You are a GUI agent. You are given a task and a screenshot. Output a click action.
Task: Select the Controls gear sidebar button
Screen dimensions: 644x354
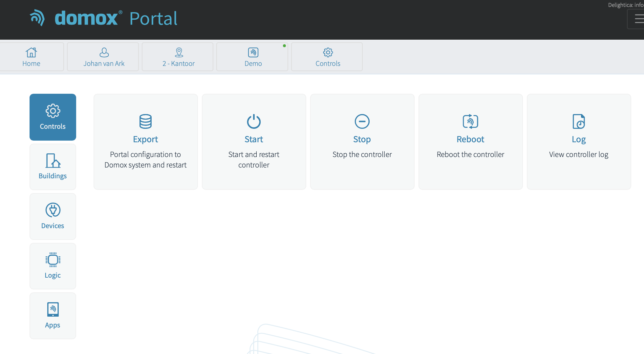click(x=53, y=117)
